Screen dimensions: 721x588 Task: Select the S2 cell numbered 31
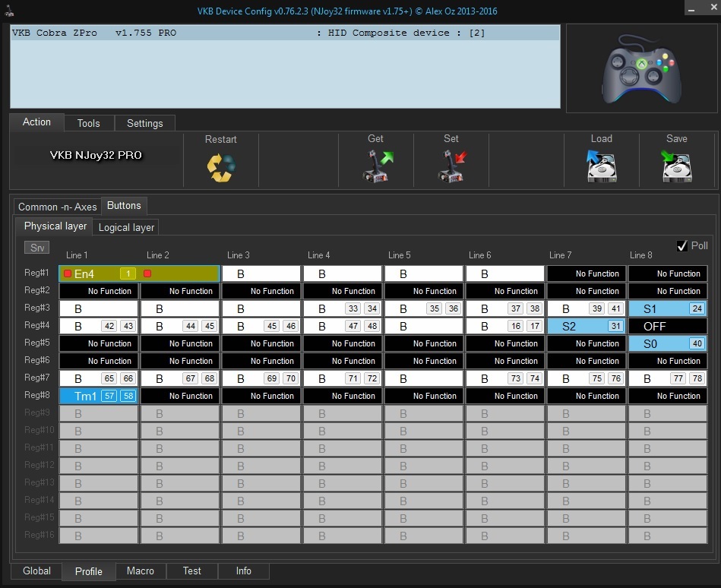click(587, 326)
